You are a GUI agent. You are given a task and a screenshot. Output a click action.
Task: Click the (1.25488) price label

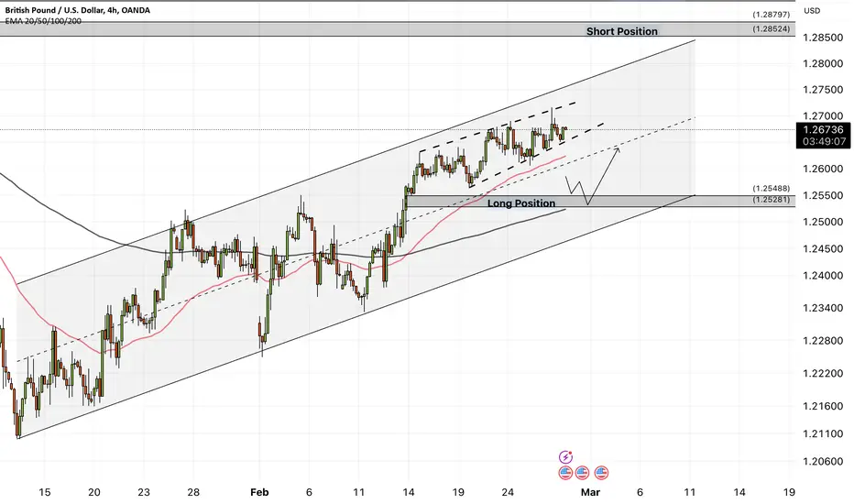click(772, 189)
